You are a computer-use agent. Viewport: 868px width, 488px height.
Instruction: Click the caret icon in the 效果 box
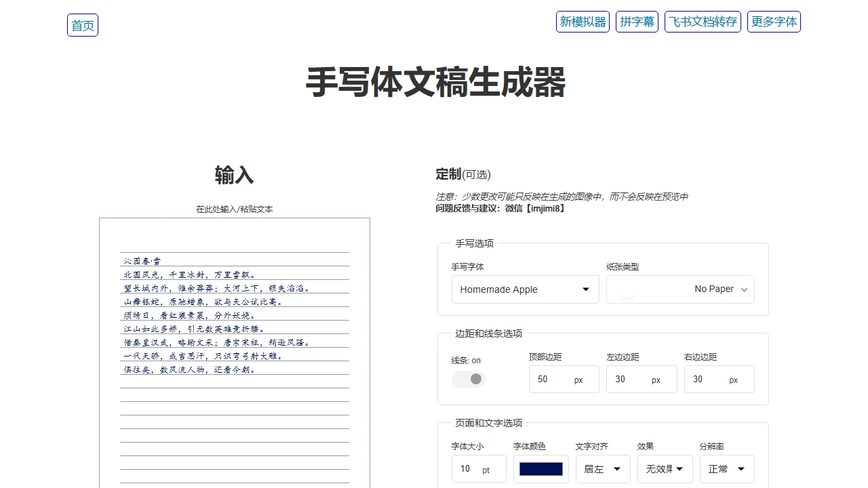(681, 468)
